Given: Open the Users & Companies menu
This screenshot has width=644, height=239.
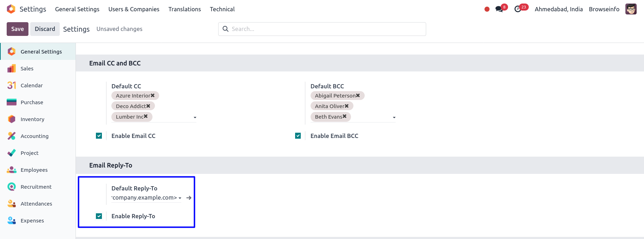Looking at the screenshot, I should click(134, 9).
